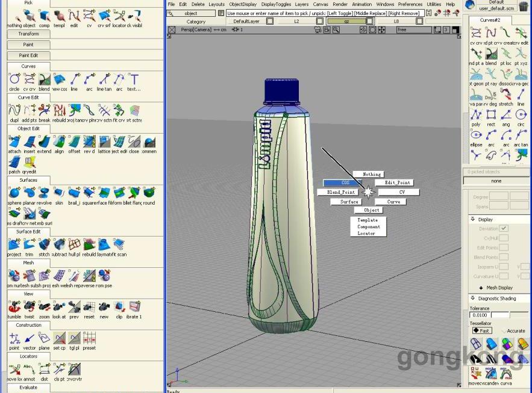This screenshot has height=393, width=532.
Task: Select the ellipse tool in the Curves#2 shelf
Action: (476, 135)
